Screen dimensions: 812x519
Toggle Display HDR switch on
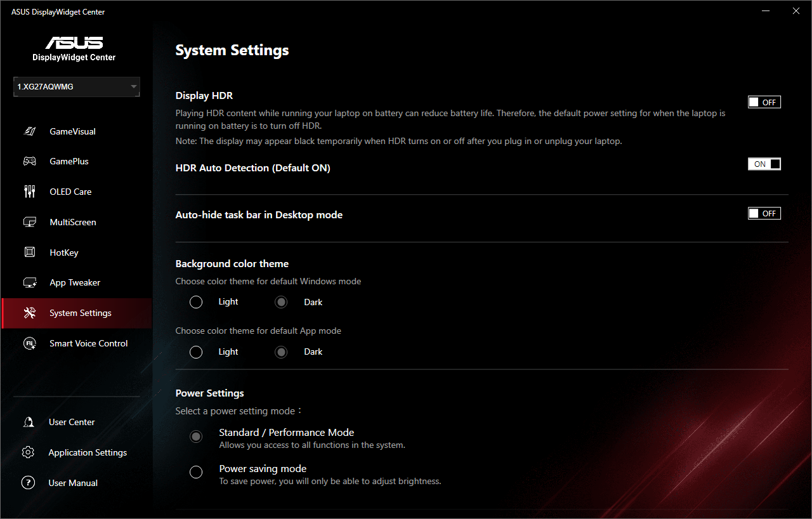point(764,102)
